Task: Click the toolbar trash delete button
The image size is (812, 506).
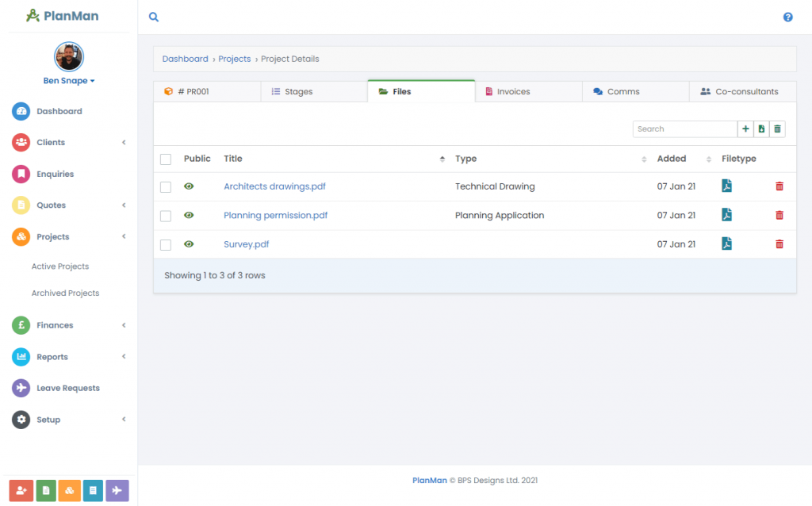Action: [x=777, y=129]
